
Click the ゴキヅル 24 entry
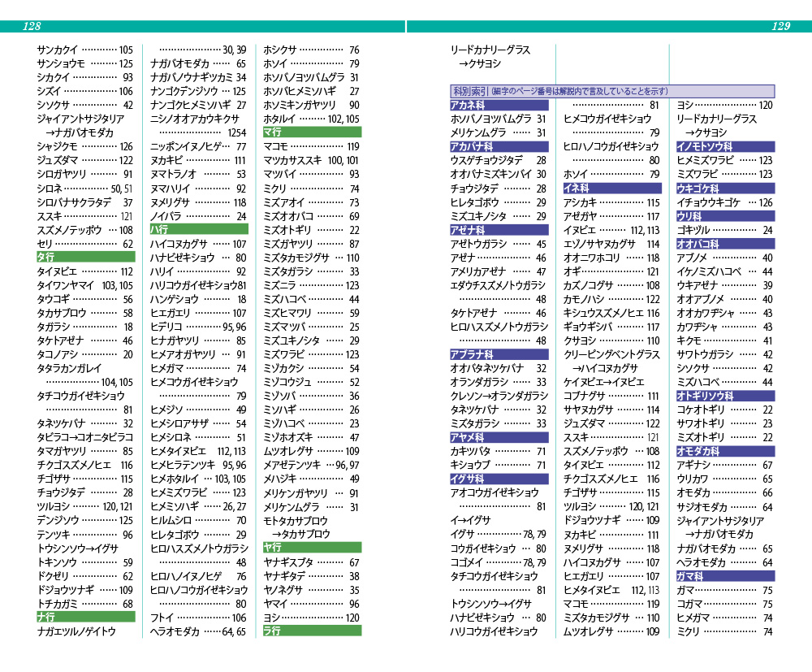[x=725, y=230]
